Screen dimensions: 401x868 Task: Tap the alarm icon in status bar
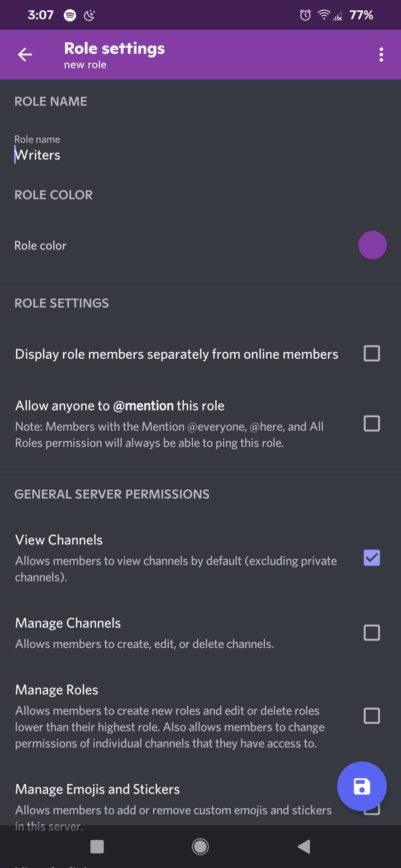(305, 15)
